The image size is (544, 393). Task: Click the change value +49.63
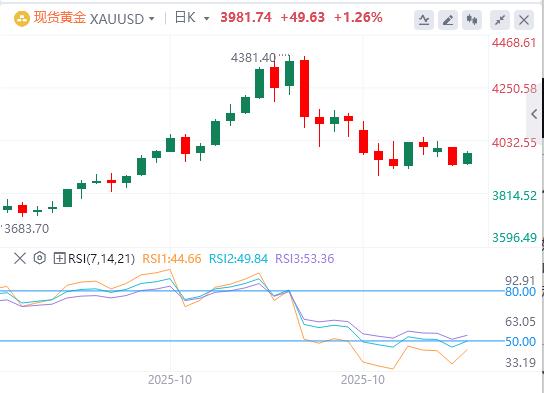(x=303, y=17)
